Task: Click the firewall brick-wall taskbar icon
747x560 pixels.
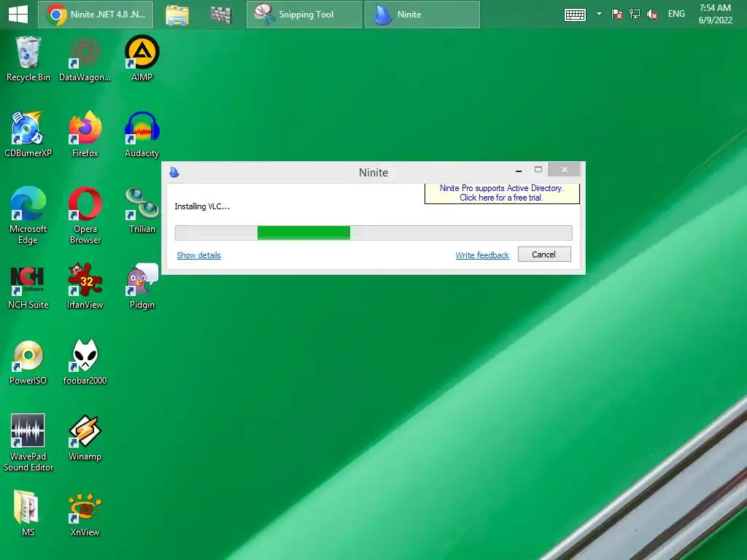Action: 221,15
